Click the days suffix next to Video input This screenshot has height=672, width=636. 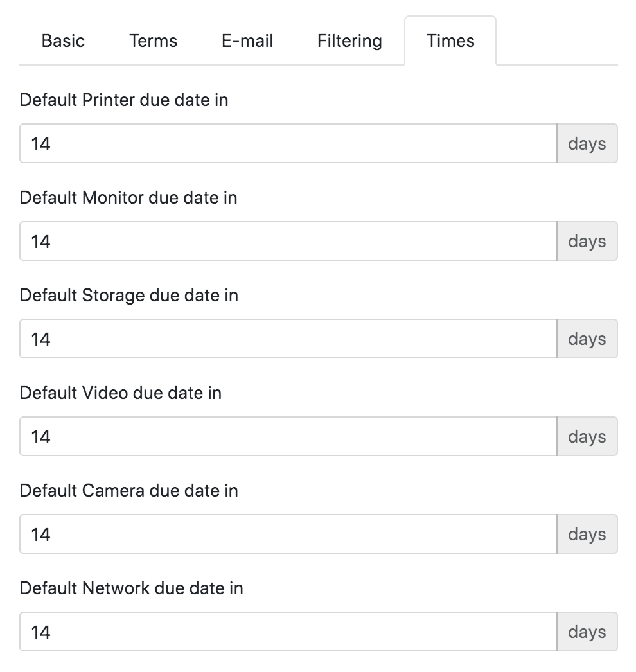pyautogui.click(x=587, y=436)
